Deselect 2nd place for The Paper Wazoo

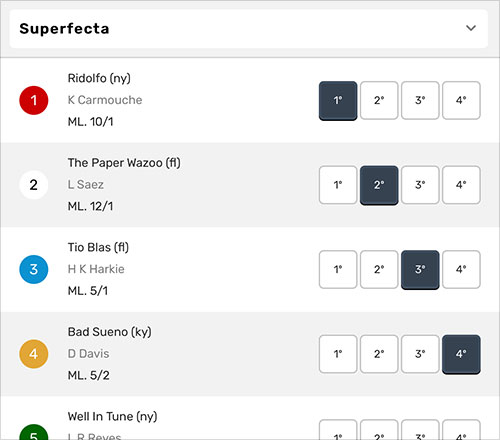(379, 185)
